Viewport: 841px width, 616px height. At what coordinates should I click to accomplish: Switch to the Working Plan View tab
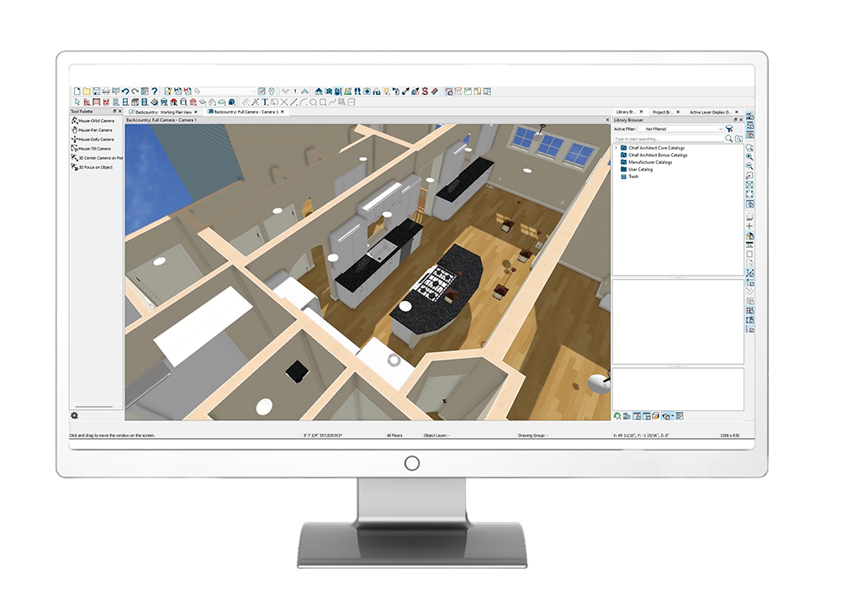coord(160,111)
